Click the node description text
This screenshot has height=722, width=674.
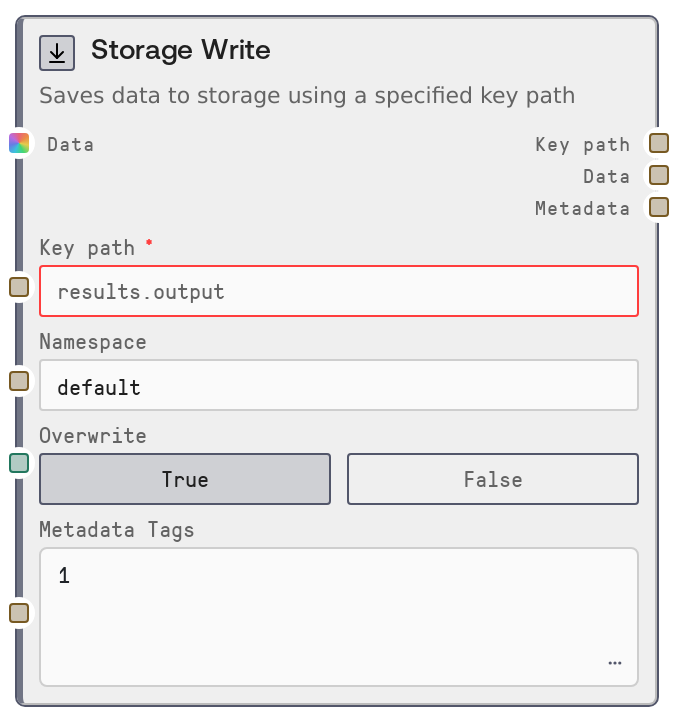306,96
